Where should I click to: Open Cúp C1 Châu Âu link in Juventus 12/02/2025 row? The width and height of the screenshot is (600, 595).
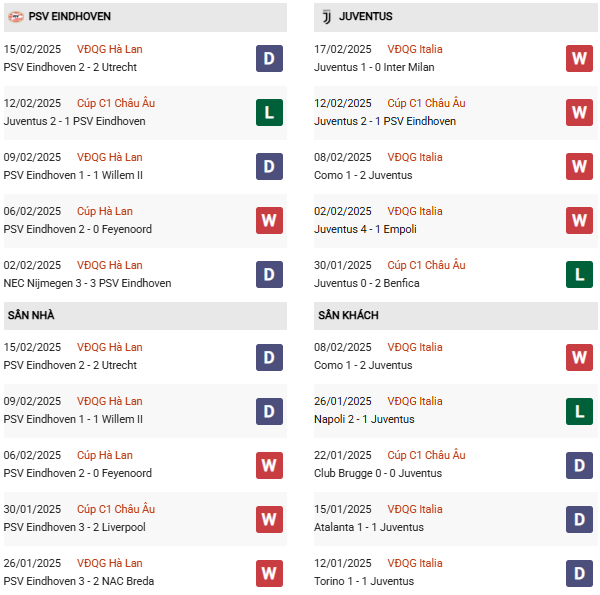426,103
